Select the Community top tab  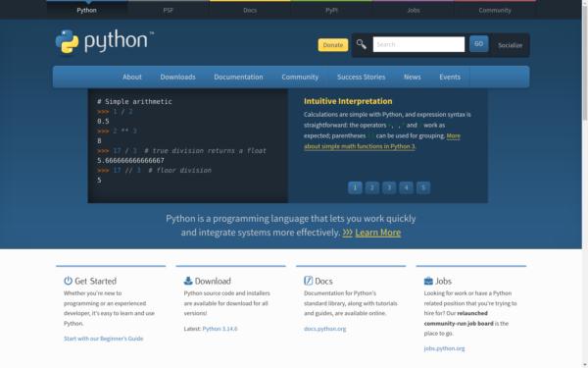click(495, 10)
